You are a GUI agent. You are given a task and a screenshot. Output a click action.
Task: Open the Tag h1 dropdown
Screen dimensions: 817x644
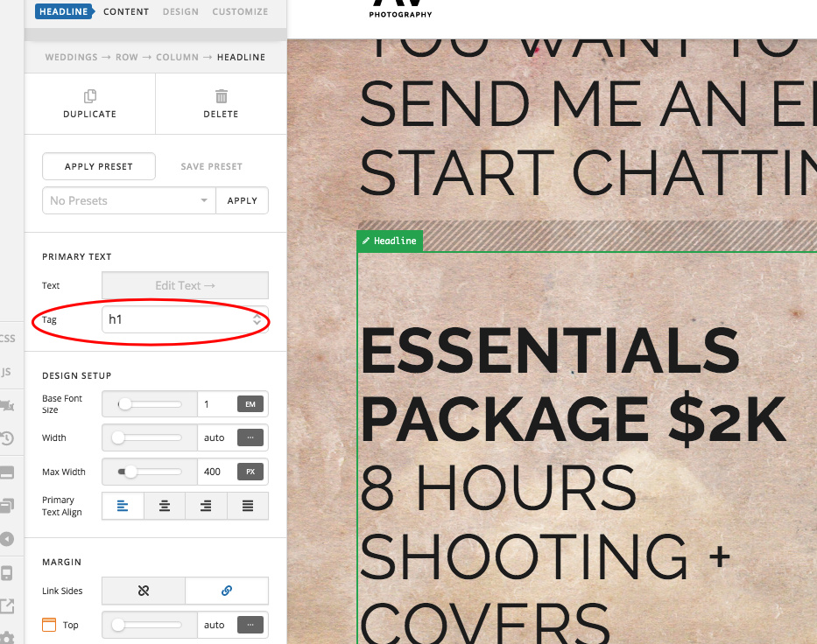coord(185,320)
